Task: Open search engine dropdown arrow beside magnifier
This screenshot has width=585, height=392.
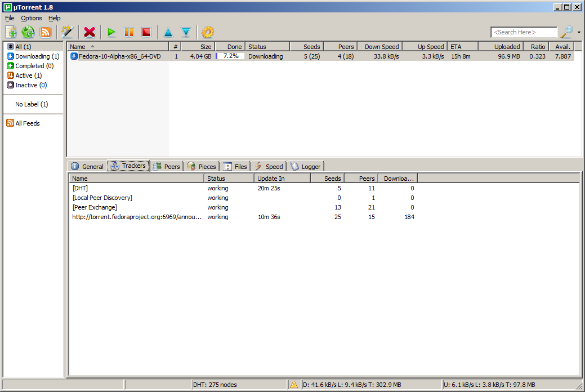Action: click(x=579, y=33)
